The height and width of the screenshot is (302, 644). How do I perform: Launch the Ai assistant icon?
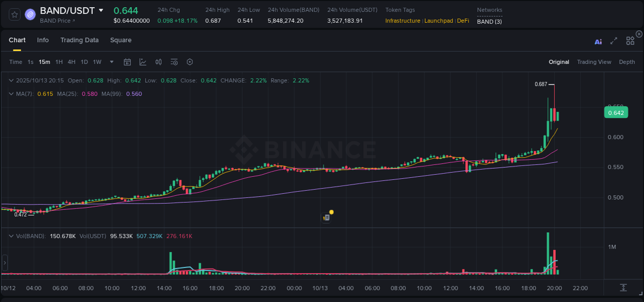[598, 40]
